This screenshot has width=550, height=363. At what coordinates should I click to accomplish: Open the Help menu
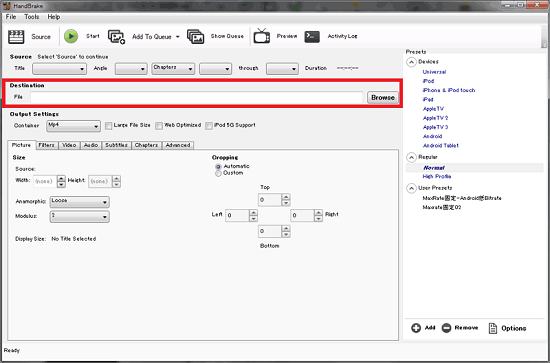(54, 17)
